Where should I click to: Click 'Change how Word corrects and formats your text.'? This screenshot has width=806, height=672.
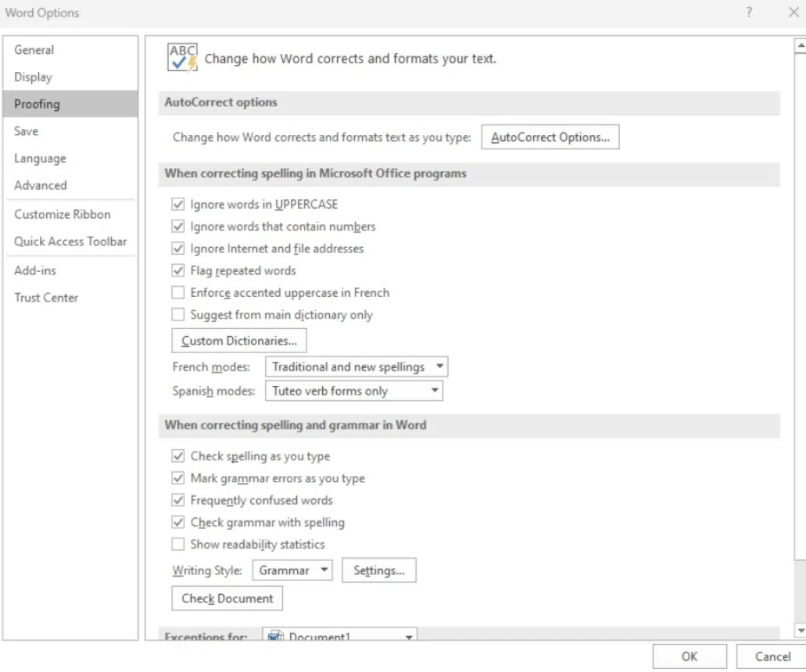click(350, 59)
